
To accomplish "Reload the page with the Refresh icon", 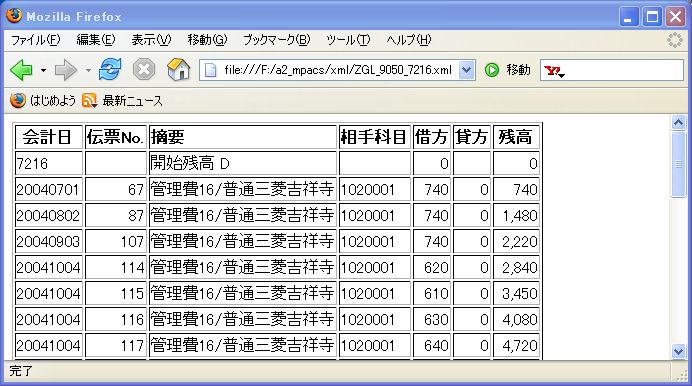I will coord(110,70).
